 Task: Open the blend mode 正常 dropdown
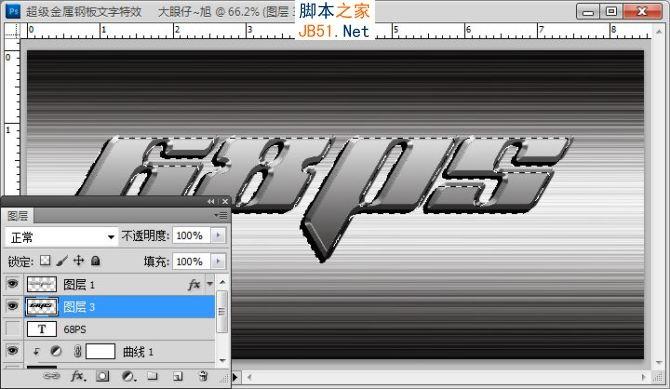(62, 237)
